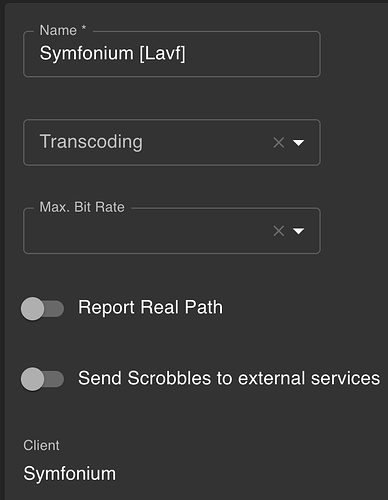Clear the Max. Bit Rate value
The height and width of the screenshot is (500, 388).
pos(279,231)
